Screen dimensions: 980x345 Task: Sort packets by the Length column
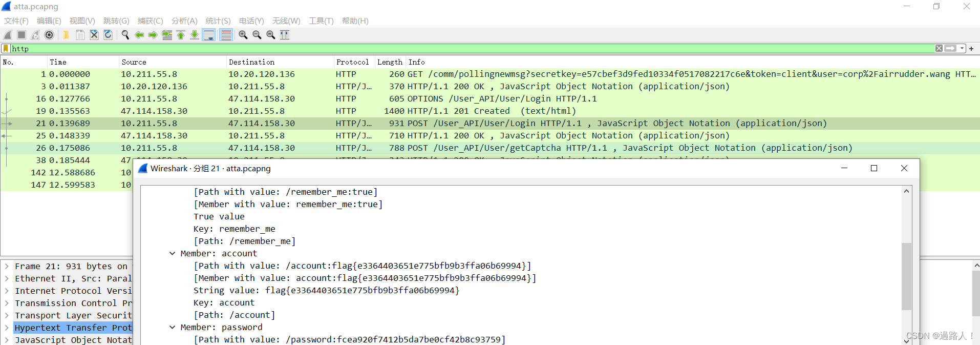point(390,62)
